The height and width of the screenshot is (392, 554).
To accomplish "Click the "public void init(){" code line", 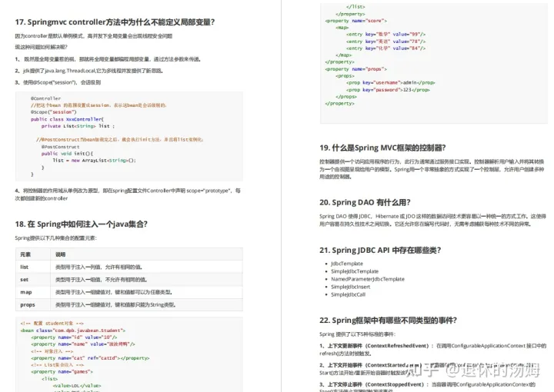I will pyautogui.click(x=67, y=154).
